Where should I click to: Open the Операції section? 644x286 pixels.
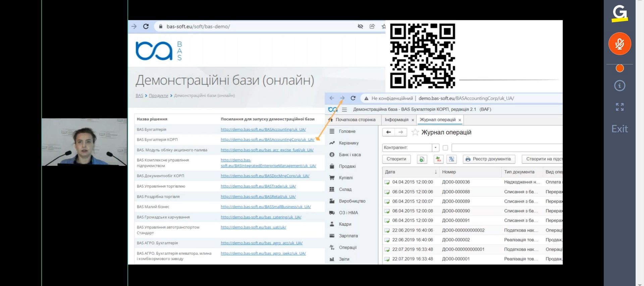pyautogui.click(x=347, y=247)
